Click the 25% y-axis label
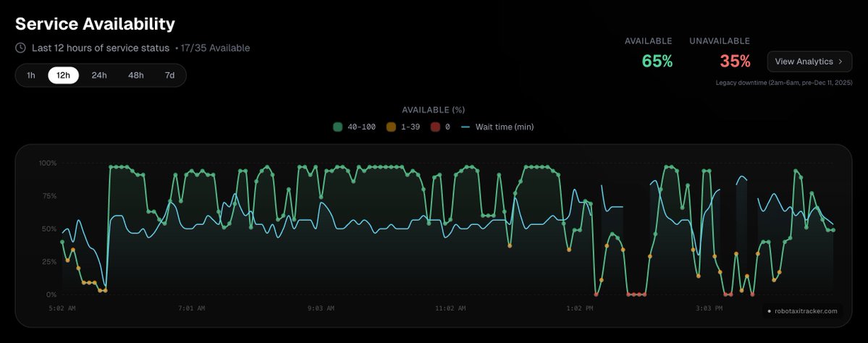The width and height of the screenshot is (868, 343). [48, 261]
